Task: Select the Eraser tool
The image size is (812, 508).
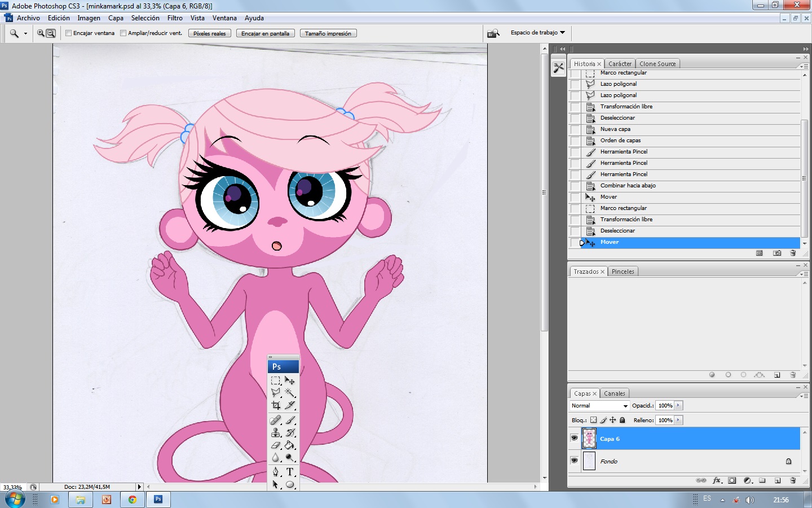Action: click(276, 445)
